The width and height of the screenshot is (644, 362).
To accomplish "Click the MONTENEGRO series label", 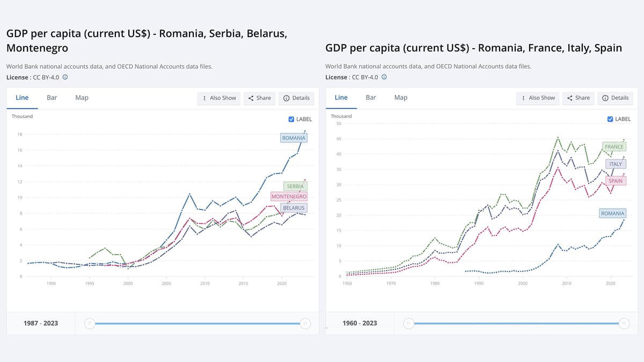I will (289, 196).
